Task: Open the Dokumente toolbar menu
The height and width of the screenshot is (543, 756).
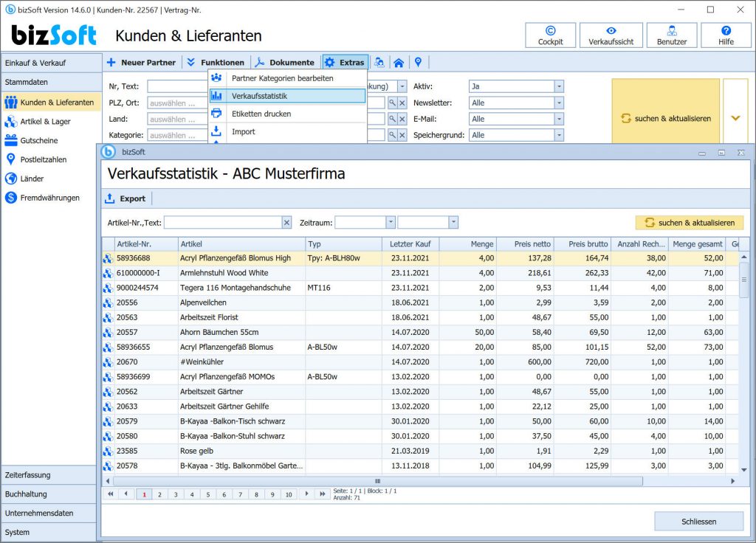Action: pyautogui.click(x=285, y=62)
